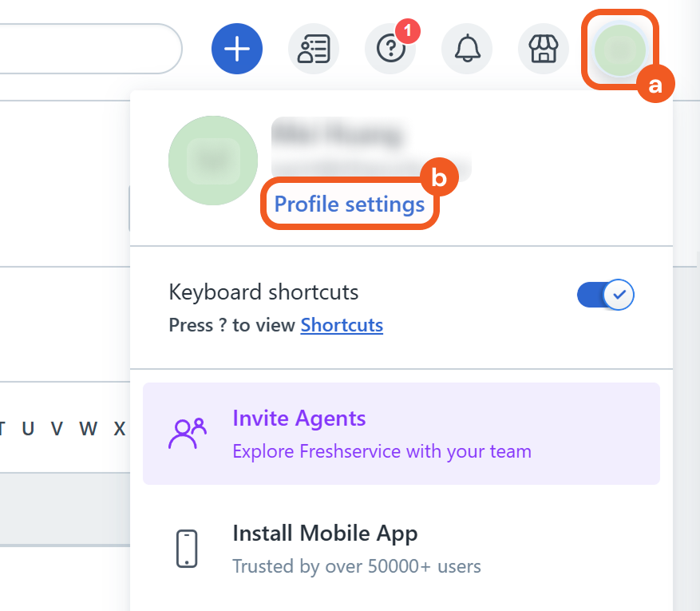Open Profile settings link

point(350,204)
